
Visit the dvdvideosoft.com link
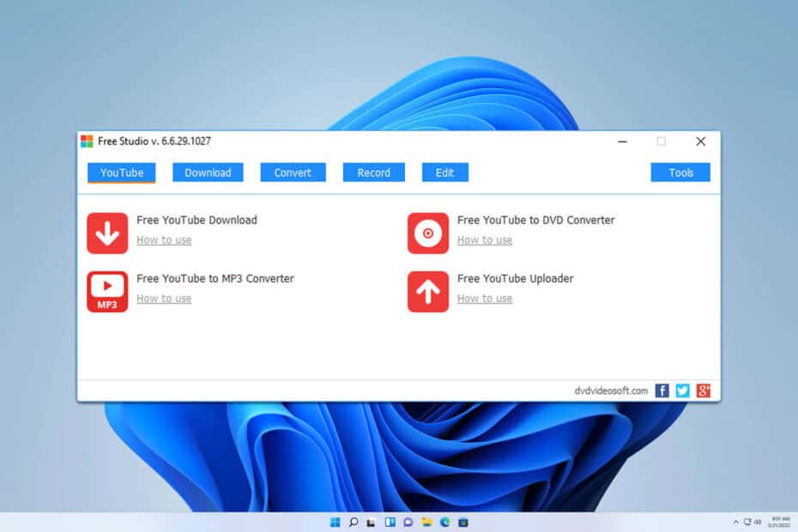coord(611,391)
